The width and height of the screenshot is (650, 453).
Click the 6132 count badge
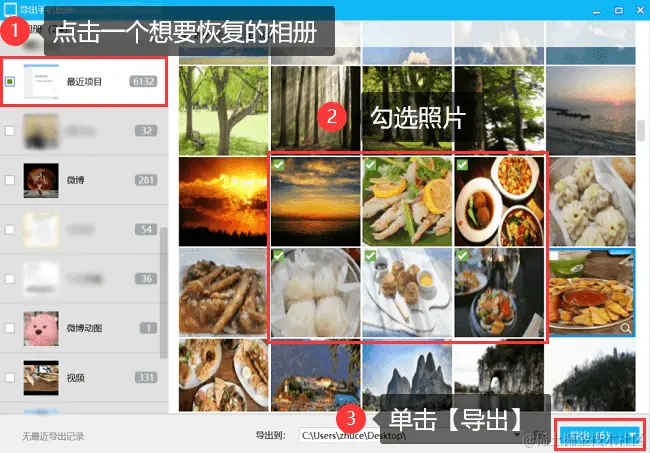point(143,82)
